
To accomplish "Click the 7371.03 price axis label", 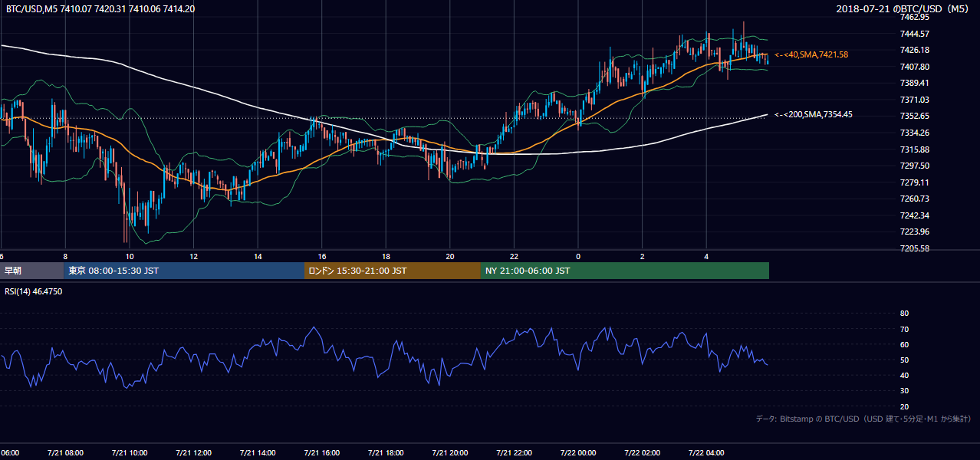I will [x=915, y=100].
